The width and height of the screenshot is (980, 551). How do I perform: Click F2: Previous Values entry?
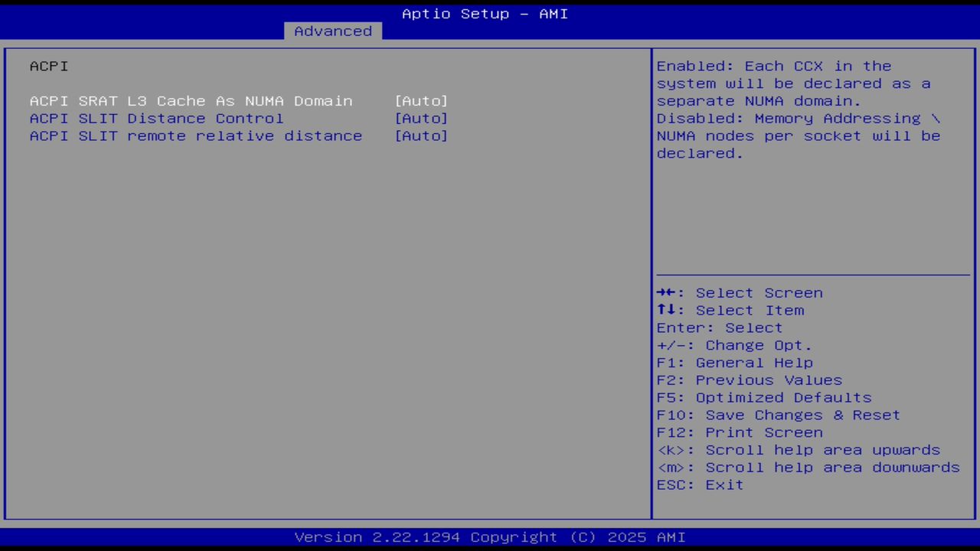coord(749,380)
